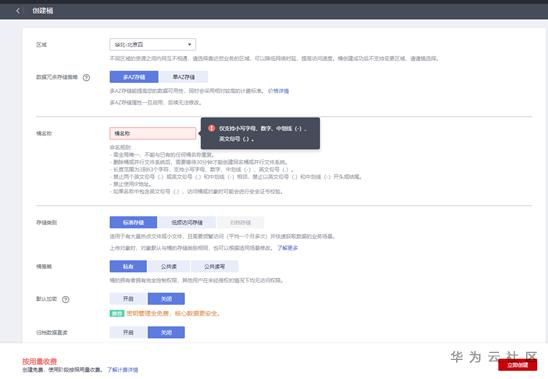Click the 按需量收费 billing text
548x379 pixels.
[39, 362]
